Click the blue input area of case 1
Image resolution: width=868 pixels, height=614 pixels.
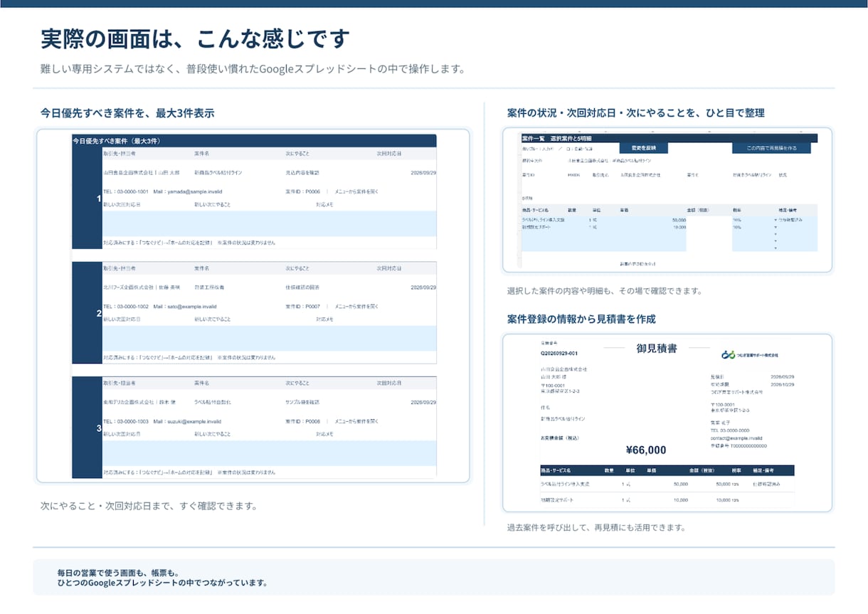tap(270, 223)
